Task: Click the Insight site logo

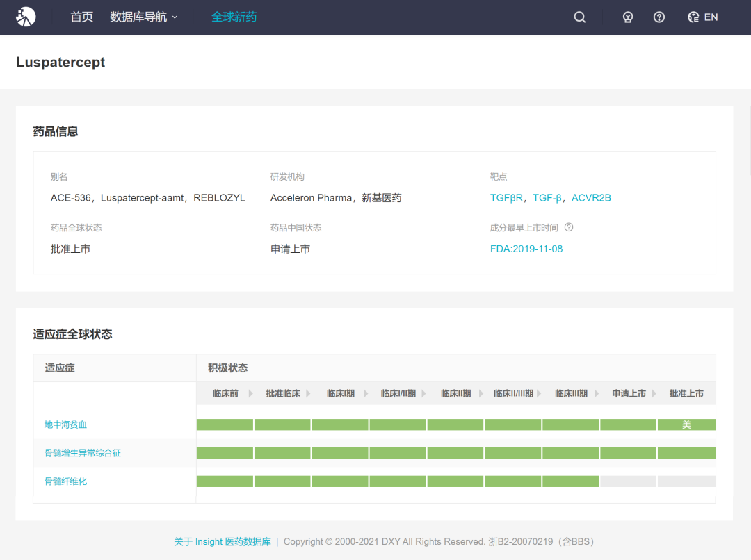Action: click(x=26, y=17)
